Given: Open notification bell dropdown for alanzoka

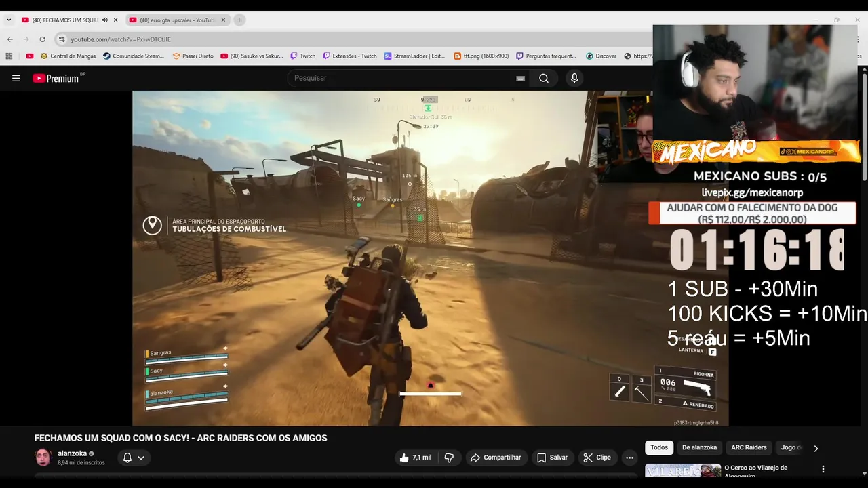Looking at the screenshot, I should click(134, 457).
